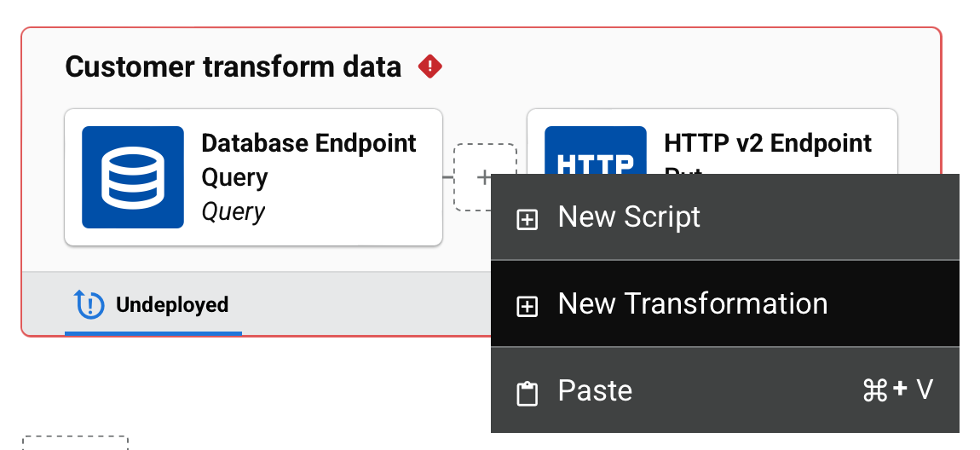Select the HTTP v2 Endpoint activity name
The image size is (980, 450).
[x=767, y=143]
